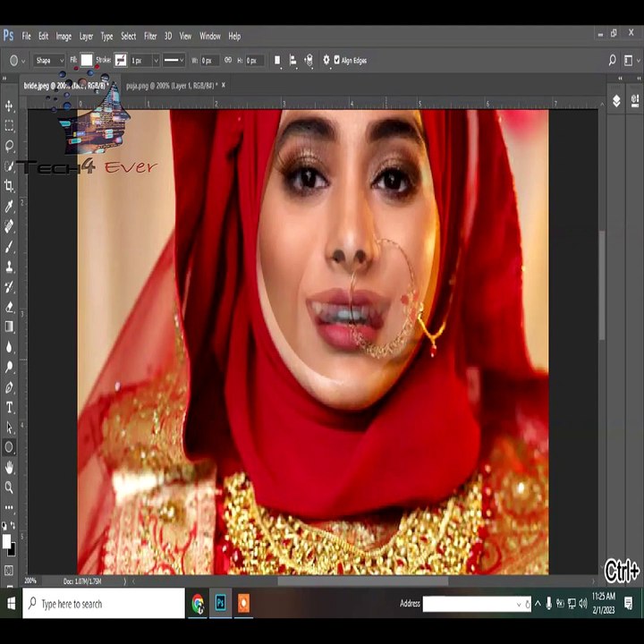Screen dimensions: 644x644
Task: Open the Layer menu
Action: (x=86, y=36)
